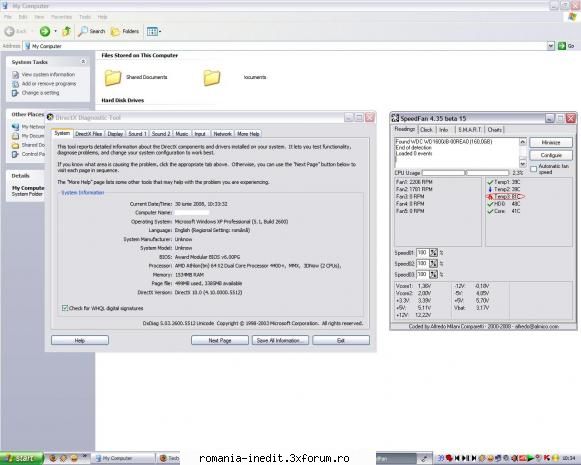Switch to SpeedFan Clock tab
The image size is (581, 465).
pos(426,130)
